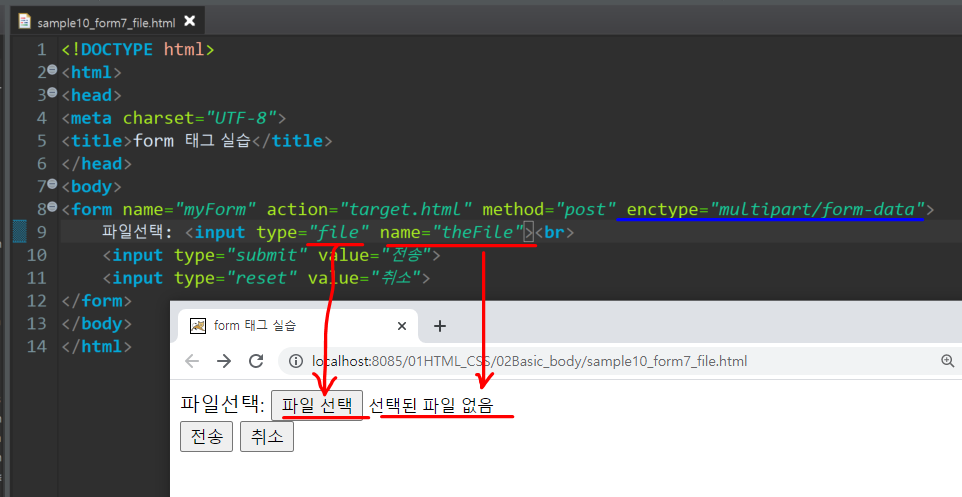Click the '취소' reset button
Viewport: 962px width, 497px height.
click(267, 436)
